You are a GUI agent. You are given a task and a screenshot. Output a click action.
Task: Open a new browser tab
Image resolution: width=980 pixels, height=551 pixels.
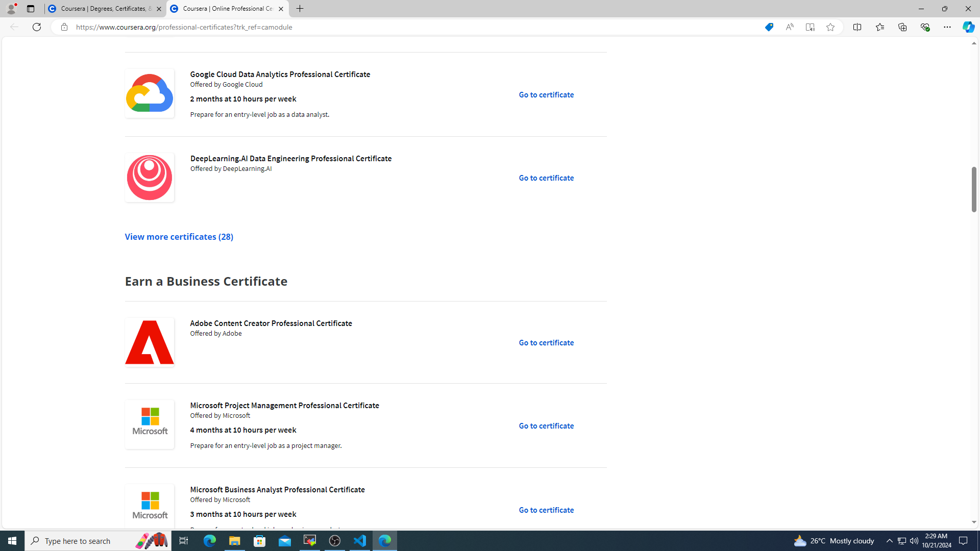[x=300, y=9]
